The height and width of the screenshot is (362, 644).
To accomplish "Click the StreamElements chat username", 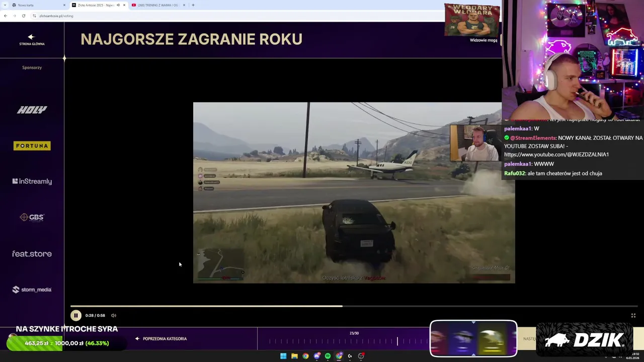I will click(533, 138).
